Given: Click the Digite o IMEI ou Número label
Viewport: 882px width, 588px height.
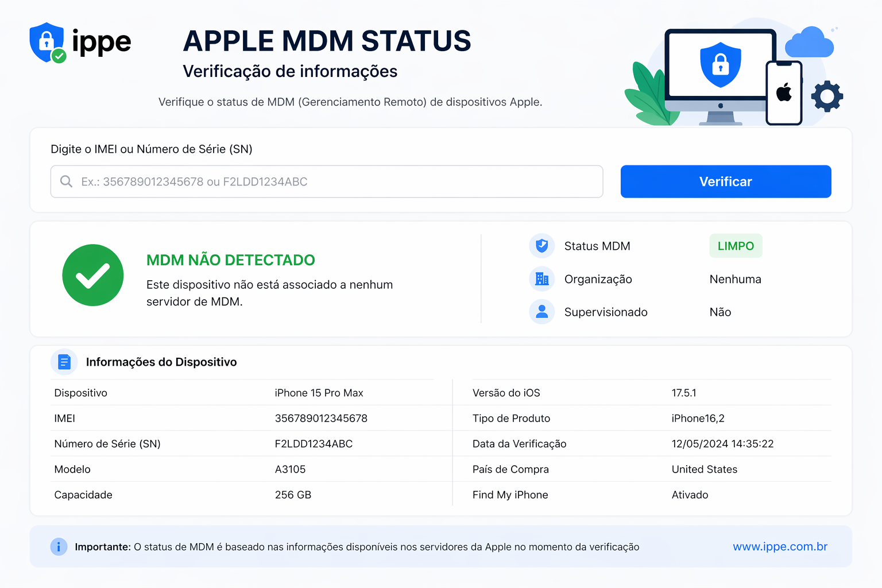Looking at the screenshot, I should pyautogui.click(x=152, y=149).
